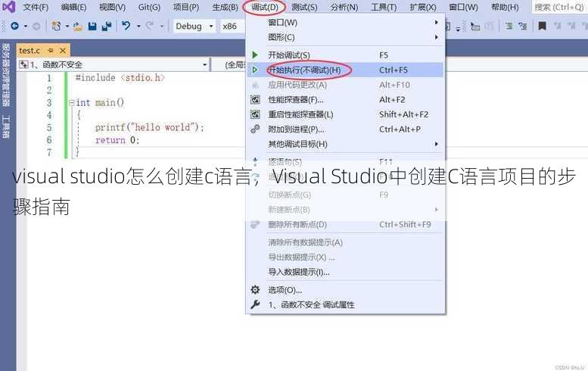This screenshot has width=588, height=371.
Task: Select 1、函数不安全 调试属性 menu entry
Action: [x=345, y=304]
